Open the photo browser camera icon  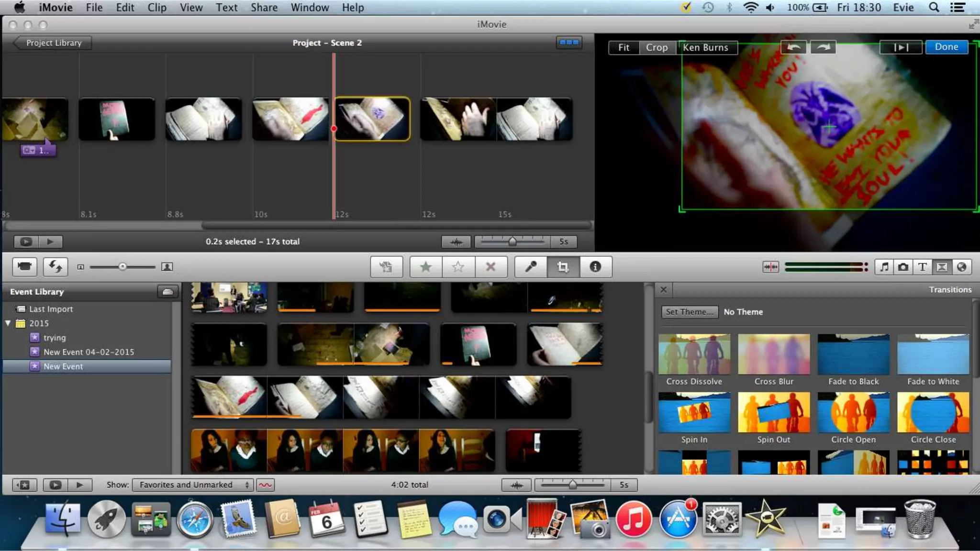click(903, 267)
